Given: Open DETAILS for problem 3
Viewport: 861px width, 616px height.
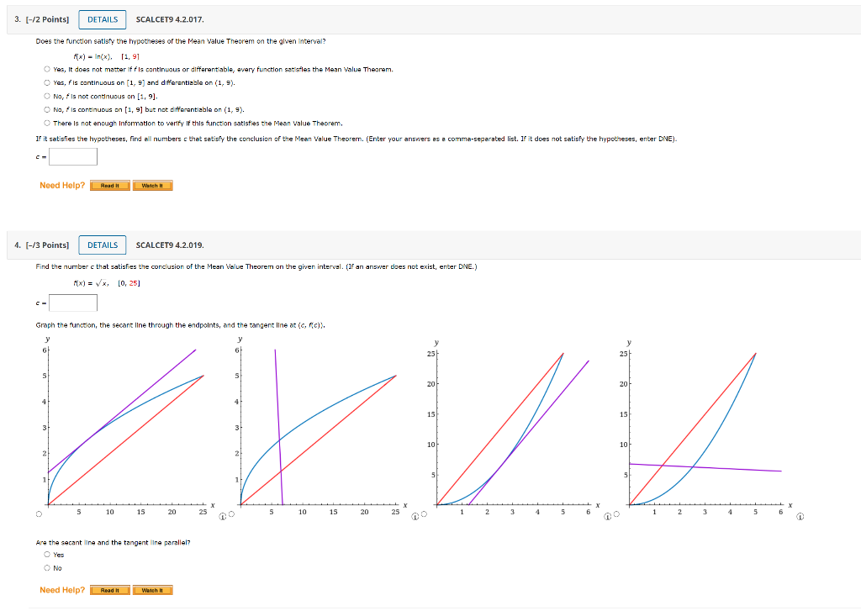Looking at the screenshot, I should coord(102,18).
